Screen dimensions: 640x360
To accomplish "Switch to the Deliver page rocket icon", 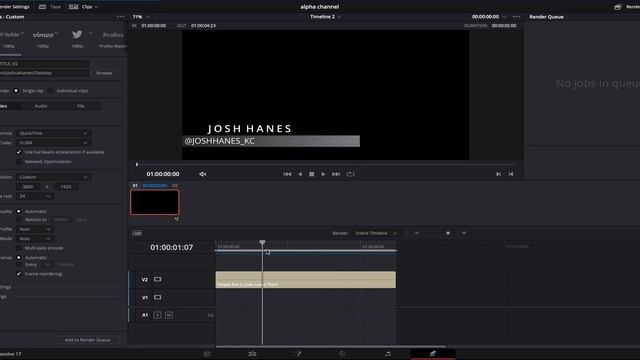I will tap(433, 354).
